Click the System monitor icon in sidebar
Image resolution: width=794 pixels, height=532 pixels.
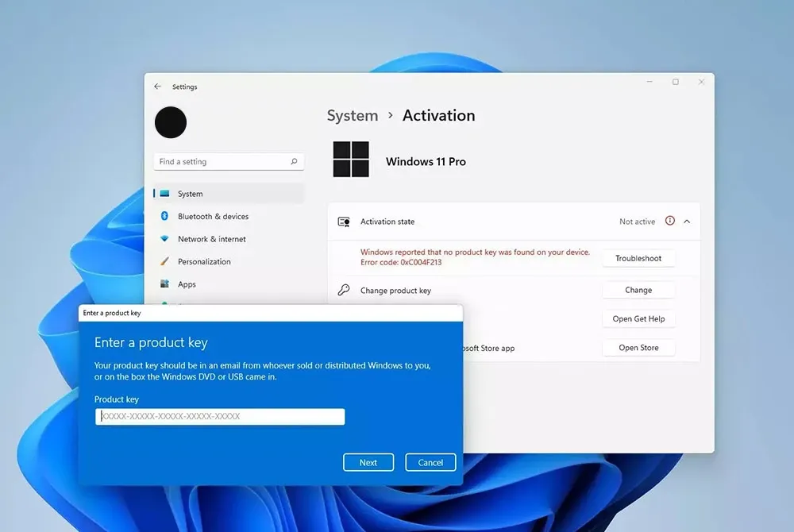(x=164, y=194)
